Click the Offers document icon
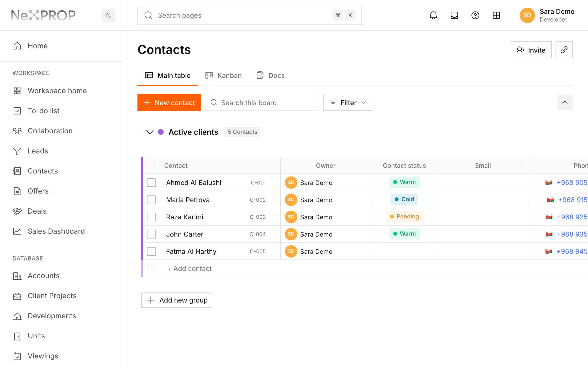The height and width of the screenshot is (368, 588). [17, 191]
